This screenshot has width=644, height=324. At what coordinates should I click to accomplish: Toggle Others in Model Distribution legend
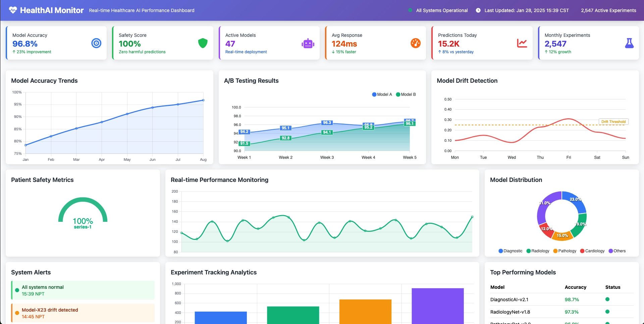tap(617, 251)
